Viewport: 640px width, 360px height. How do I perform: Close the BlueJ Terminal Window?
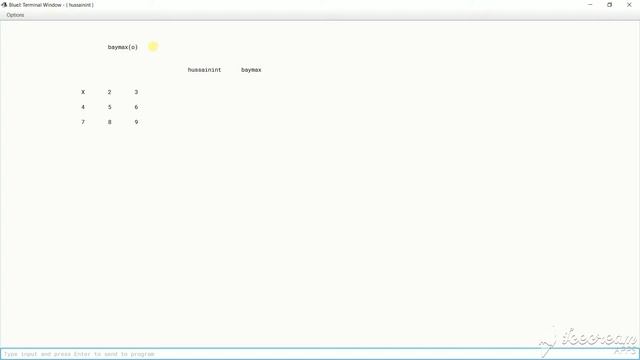(x=629, y=5)
